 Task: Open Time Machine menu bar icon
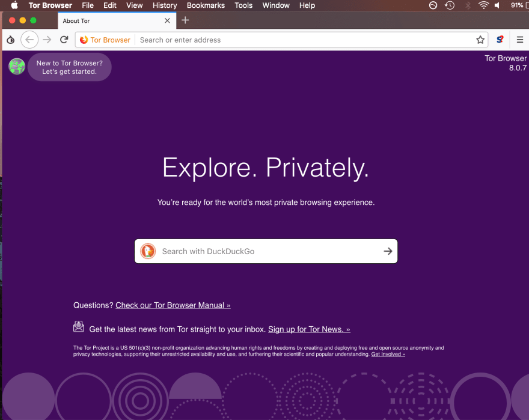coord(450,5)
